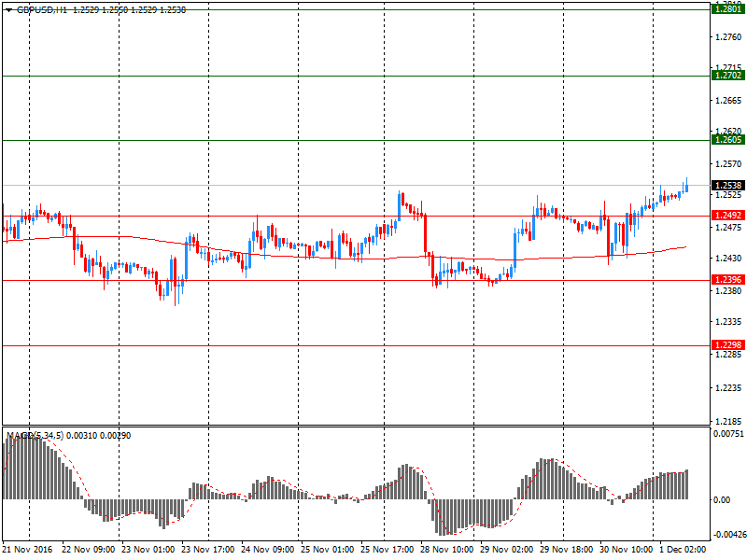This screenshot has height=560, width=747.
Task: Click the 1.2396 red level price label
Action: (x=728, y=279)
